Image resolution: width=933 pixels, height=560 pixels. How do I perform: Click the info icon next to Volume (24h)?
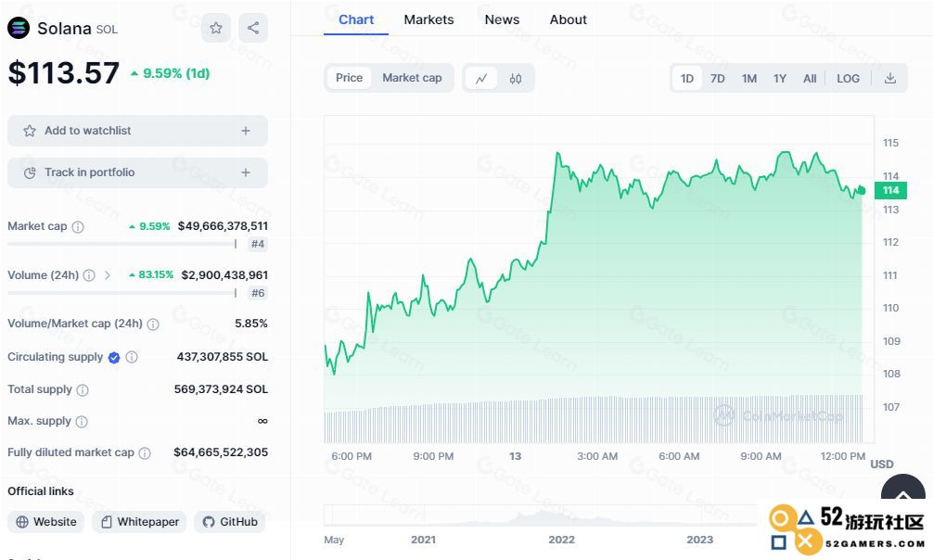pyautogui.click(x=89, y=275)
